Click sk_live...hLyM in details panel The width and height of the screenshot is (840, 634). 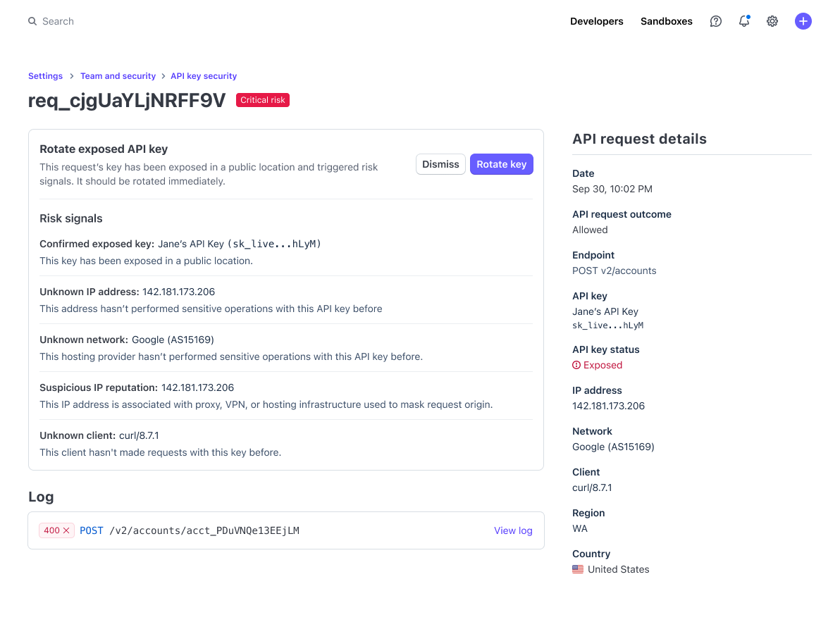(607, 325)
